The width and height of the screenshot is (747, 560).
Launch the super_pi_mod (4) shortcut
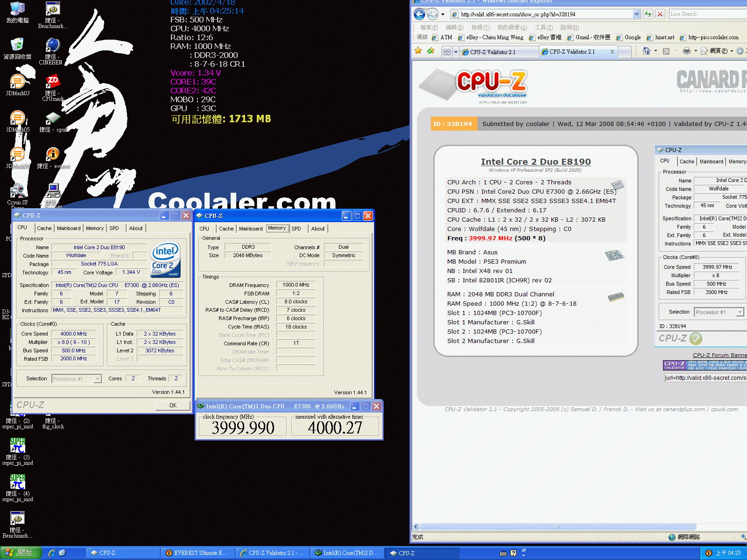pos(17,488)
